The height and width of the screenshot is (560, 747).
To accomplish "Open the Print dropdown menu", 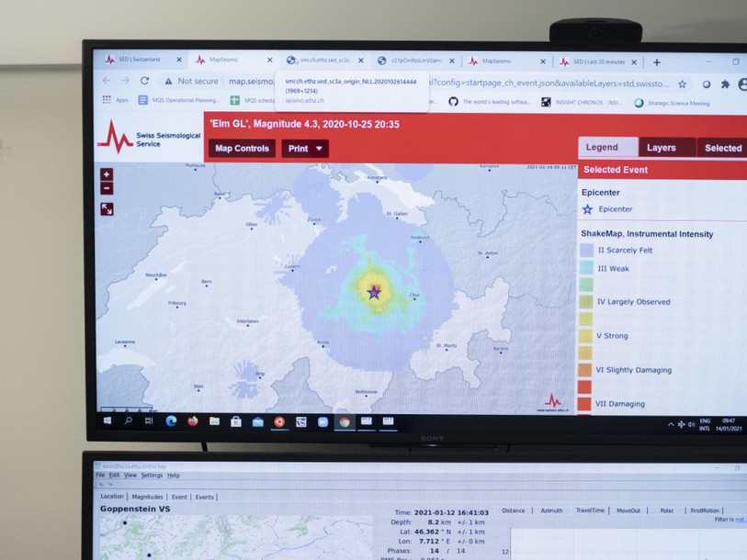I will click(x=305, y=149).
